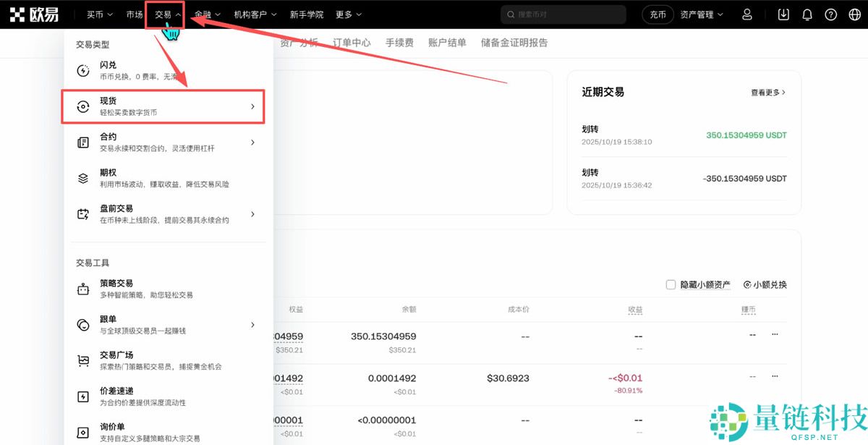Select the 闪兑 flash-exchange icon

coord(82,69)
